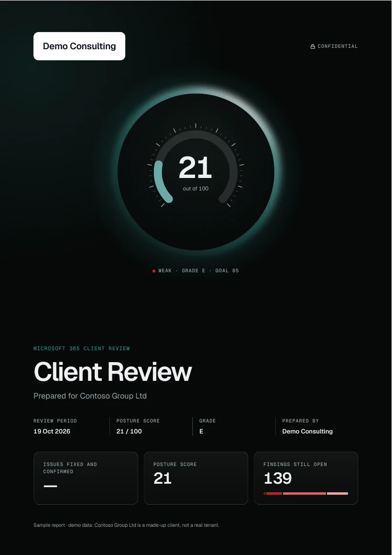This screenshot has height=555, width=392.
Task: Click the GRADE E label under the gauge
Action: pos(194,271)
